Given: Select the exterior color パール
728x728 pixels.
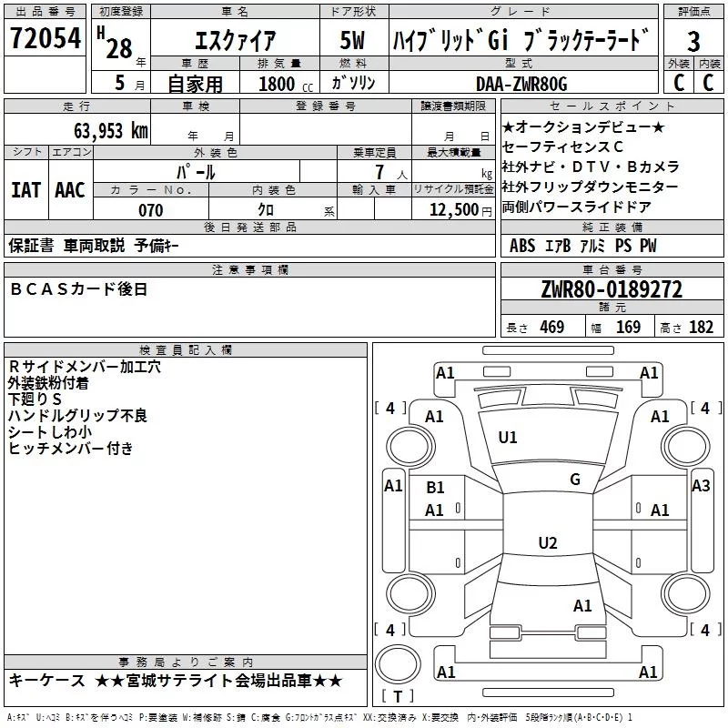Looking at the screenshot, I should pyautogui.click(x=196, y=172).
